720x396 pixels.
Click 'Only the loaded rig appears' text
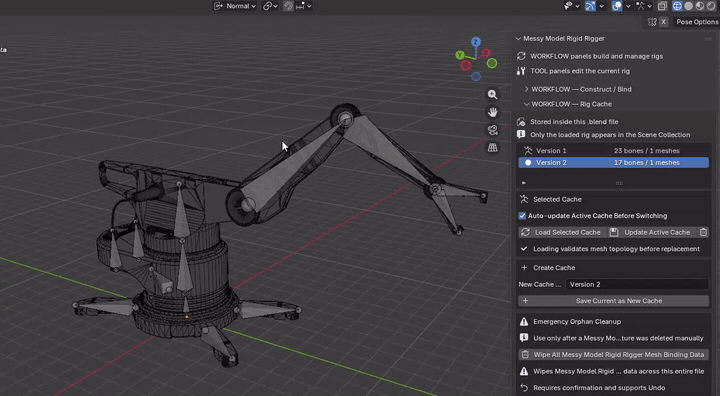(610, 135)
